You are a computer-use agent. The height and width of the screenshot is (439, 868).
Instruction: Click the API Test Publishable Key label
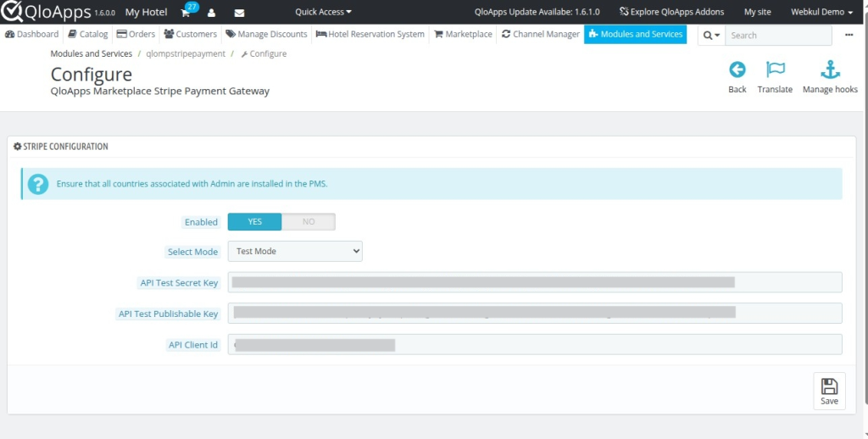coord(169,314)
